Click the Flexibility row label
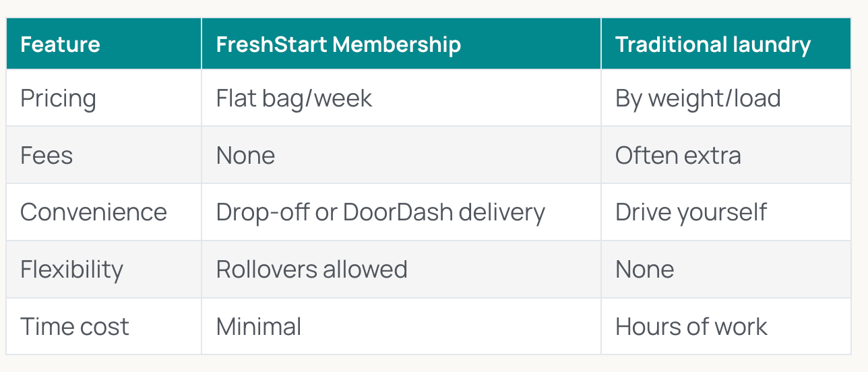This screenshot has width=868, height=372. coord(71,270)
